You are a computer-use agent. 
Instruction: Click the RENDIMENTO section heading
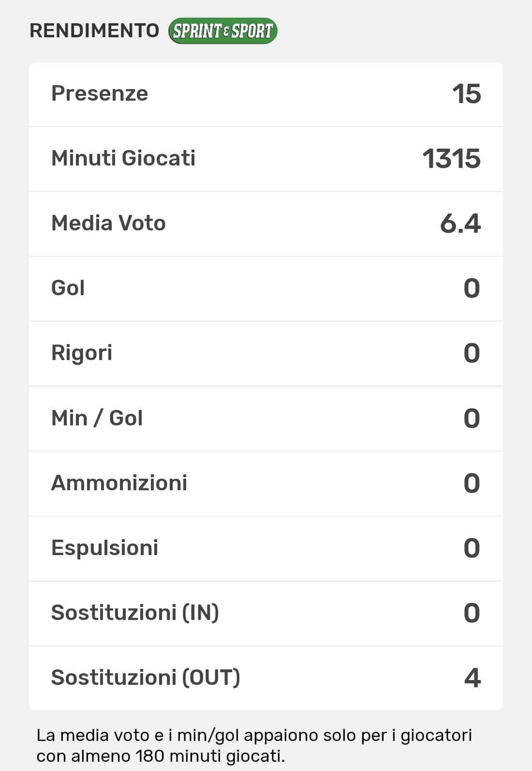point(94,30)
